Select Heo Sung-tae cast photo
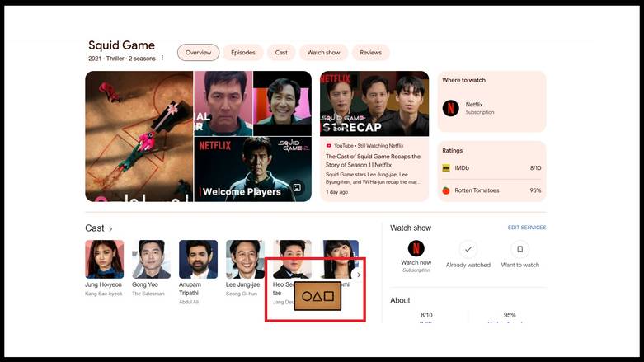Image resolution: width=644 pixels, height=362 pixels. tap(292, 259)
